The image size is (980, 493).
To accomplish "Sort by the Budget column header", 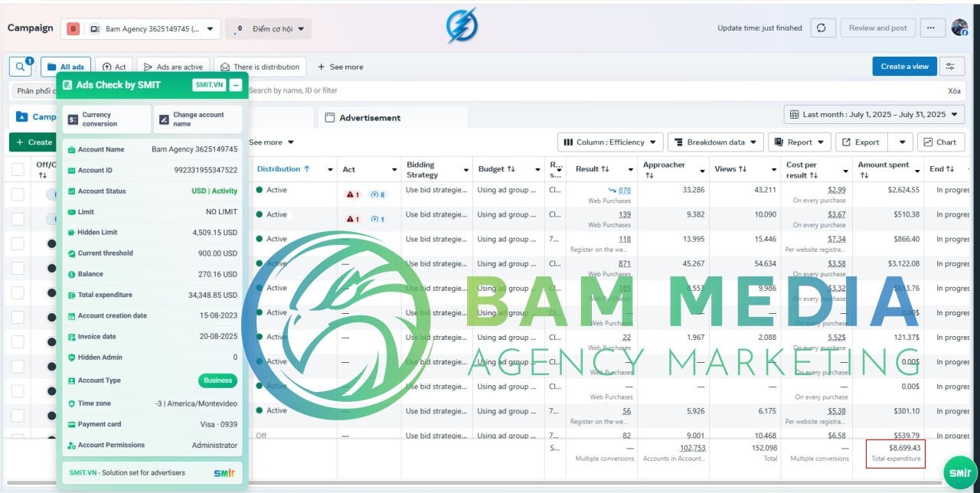I will pyautogui.click(x=497, y=169).
